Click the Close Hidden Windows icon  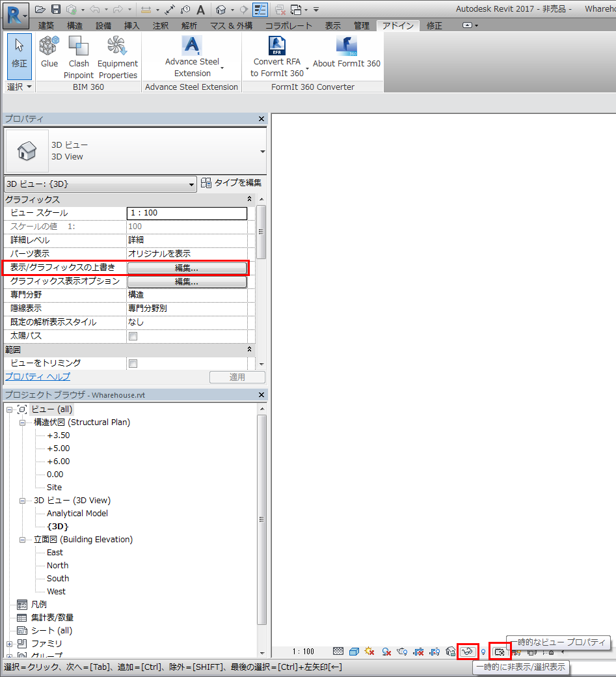coord(280,9)
